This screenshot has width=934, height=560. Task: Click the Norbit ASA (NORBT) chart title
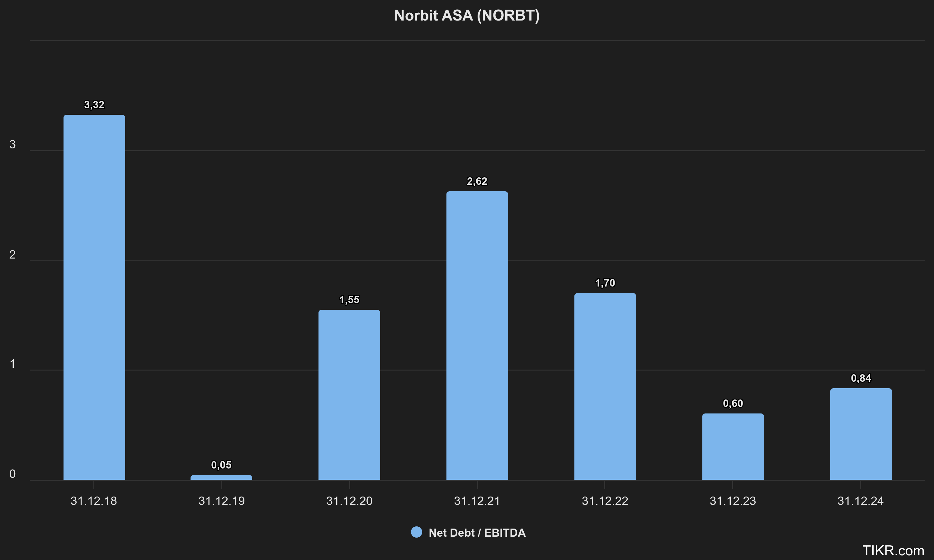coord(467,16)
